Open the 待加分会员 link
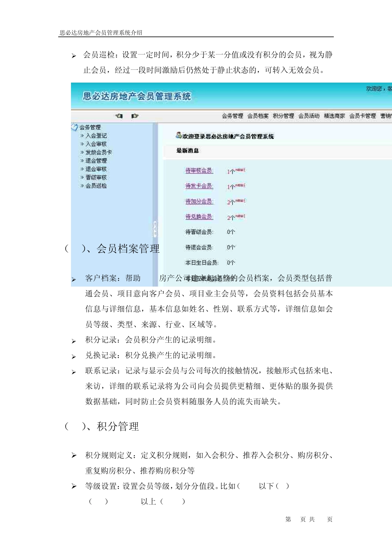 click(199, 201)
